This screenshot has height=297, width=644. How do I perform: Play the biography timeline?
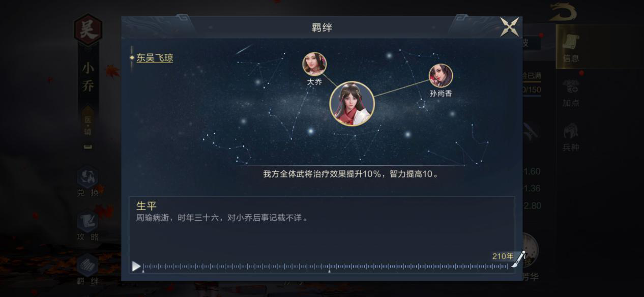[x=136, y=266]
